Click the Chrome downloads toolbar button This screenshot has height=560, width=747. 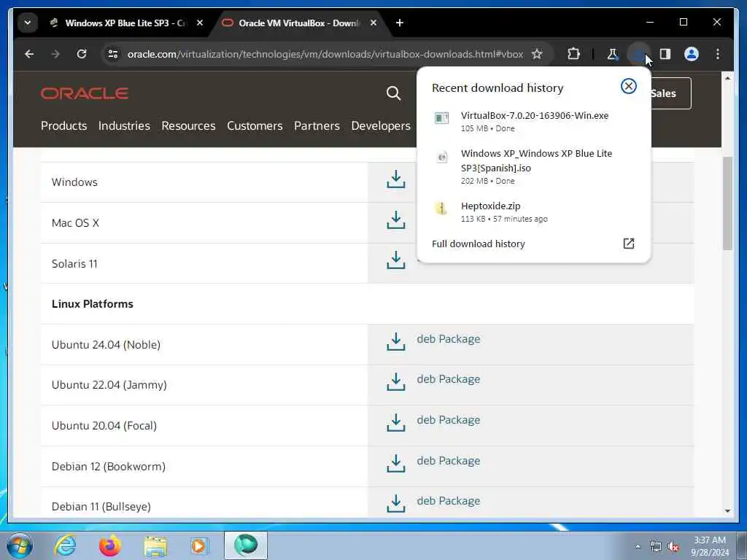coord(639,54)
